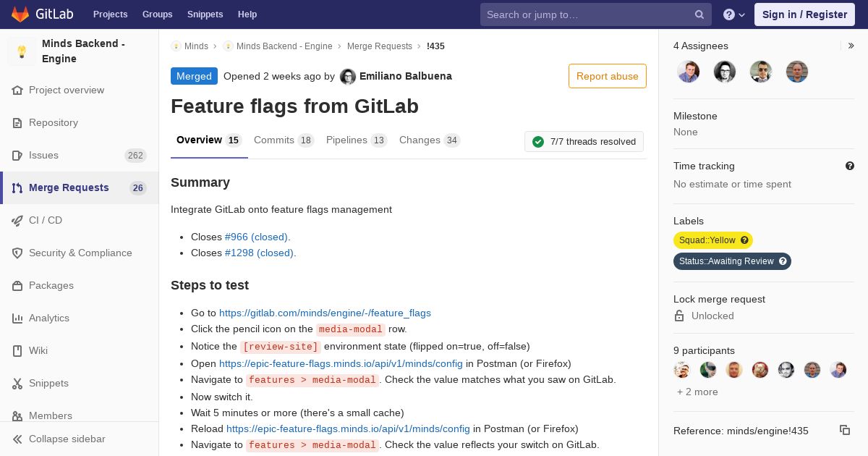Open Project overview in the sidebar

80,90
